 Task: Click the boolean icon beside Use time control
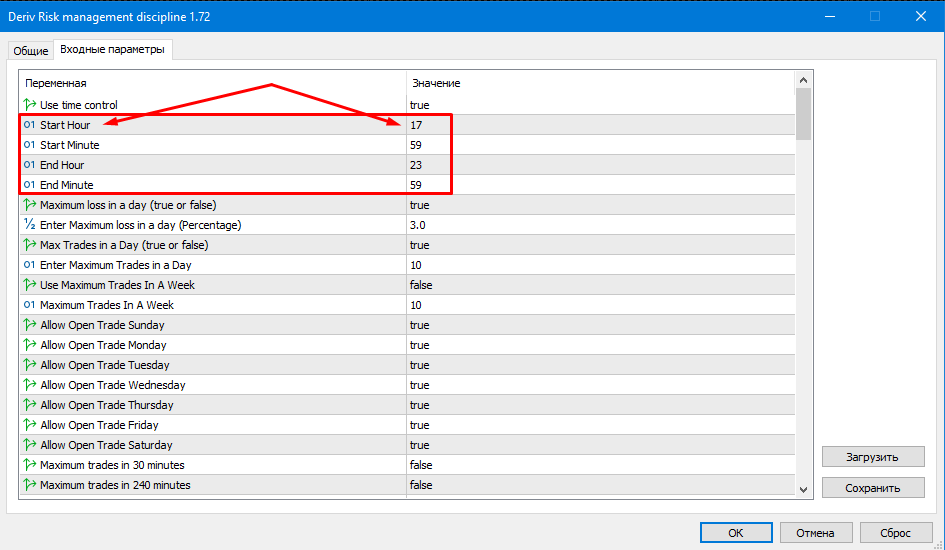30,104
